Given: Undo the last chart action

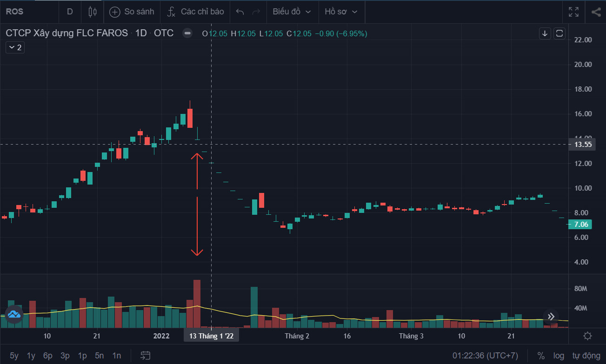Looking at the screenshot, I should pos(240,12).
